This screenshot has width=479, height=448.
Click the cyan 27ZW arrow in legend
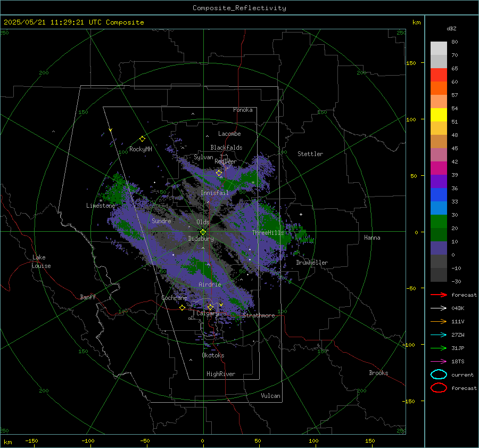[x=439, y=335]
